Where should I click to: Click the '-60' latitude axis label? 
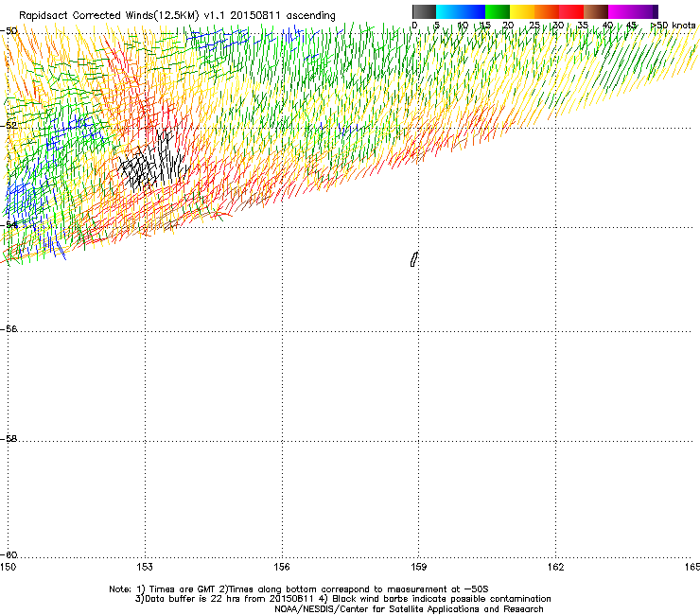(9, 554)
